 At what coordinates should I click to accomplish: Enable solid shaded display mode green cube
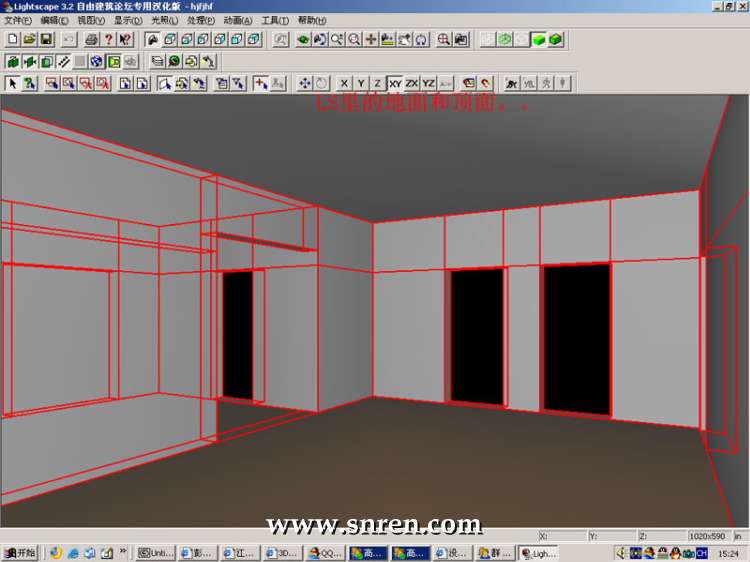[x=539, y=39]
